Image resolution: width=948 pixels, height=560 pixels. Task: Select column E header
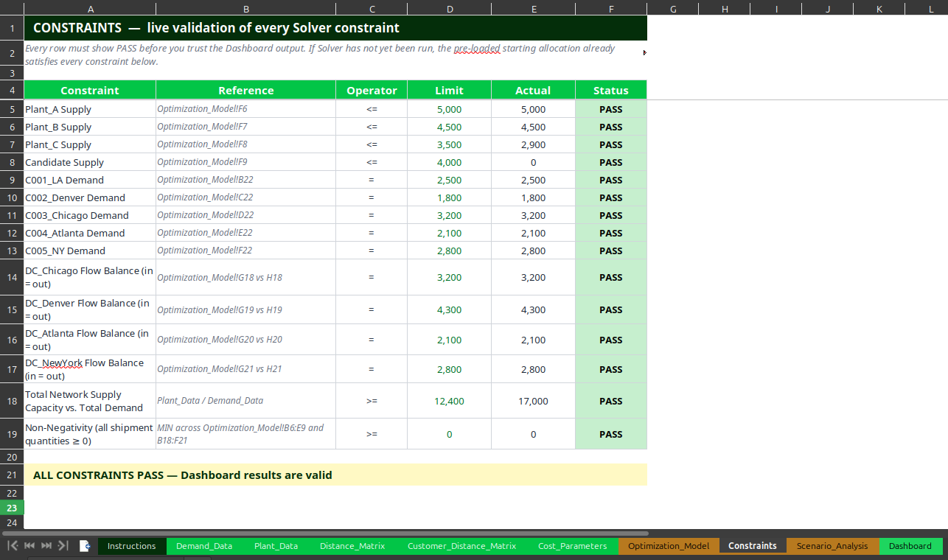(533, 9)
